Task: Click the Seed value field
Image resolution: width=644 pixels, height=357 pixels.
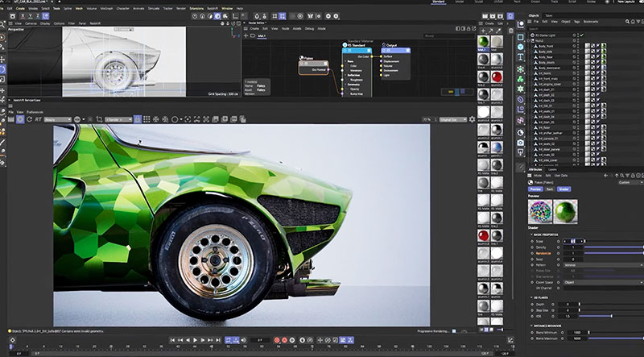Action: [573, 259]
